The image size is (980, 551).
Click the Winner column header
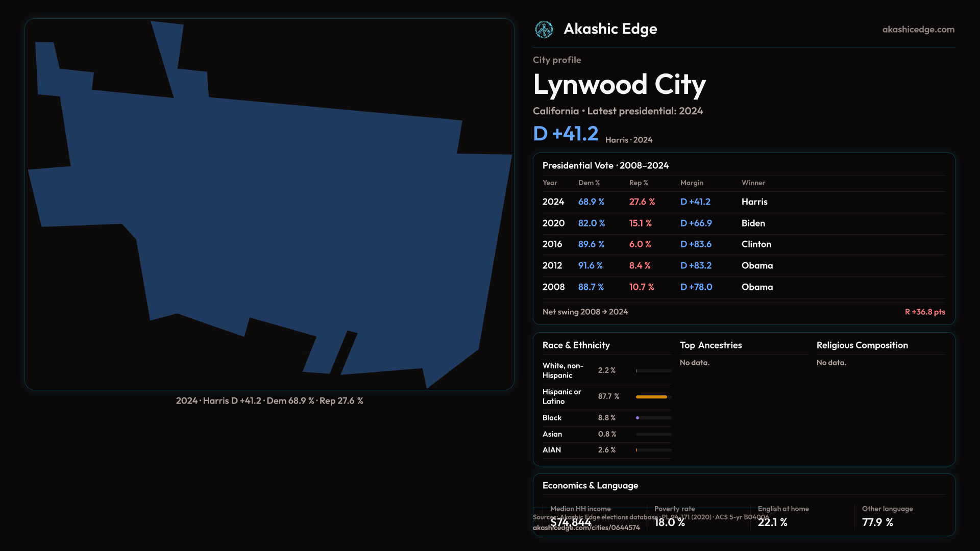tap(753, 183)
